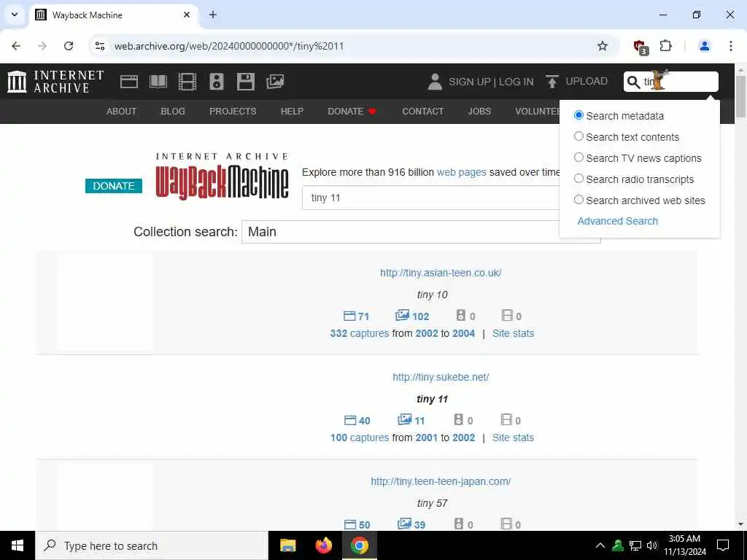
Task: Click the UPLOAD text link
Action: tap(587, 81)
